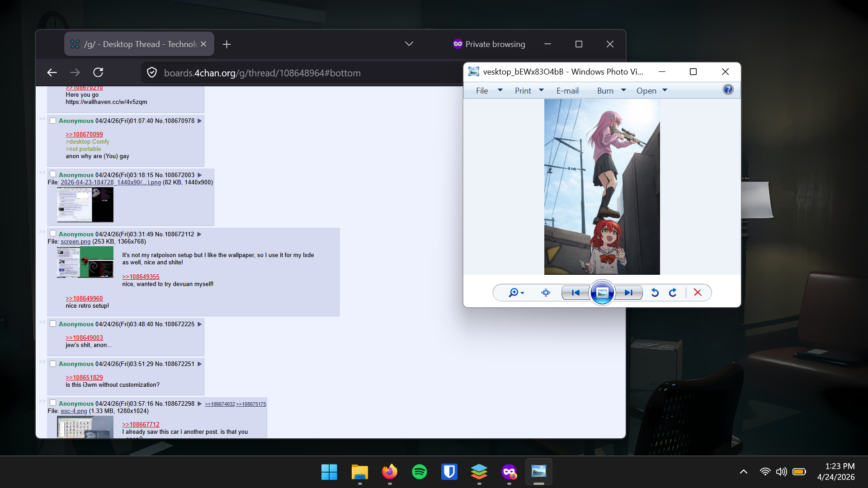This screenshot has height=488, width=868.
Task: Open the list all tabs chevron
Action: 409,44
